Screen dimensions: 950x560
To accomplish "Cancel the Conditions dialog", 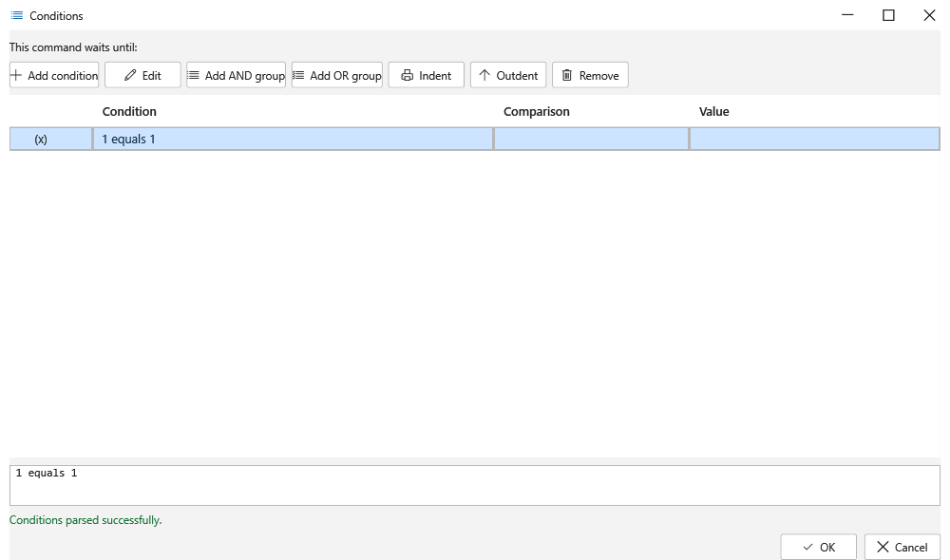I will click(x=902, y=547).
